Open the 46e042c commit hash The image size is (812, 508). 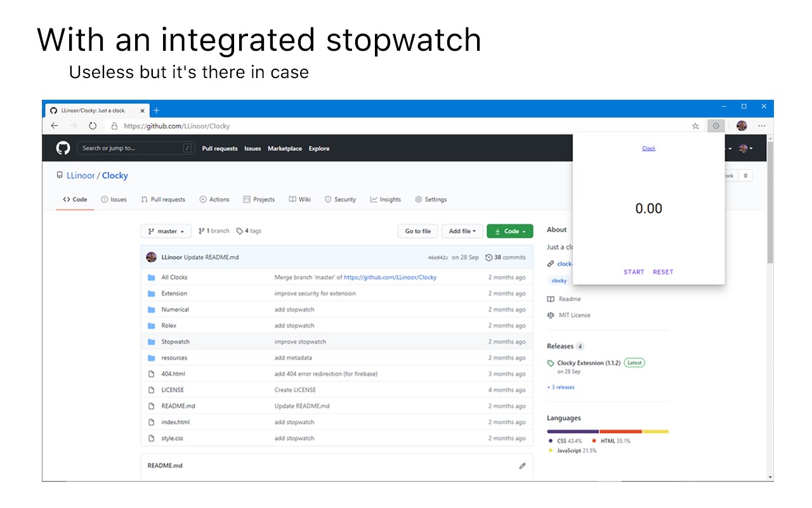[x=438, y=257]
